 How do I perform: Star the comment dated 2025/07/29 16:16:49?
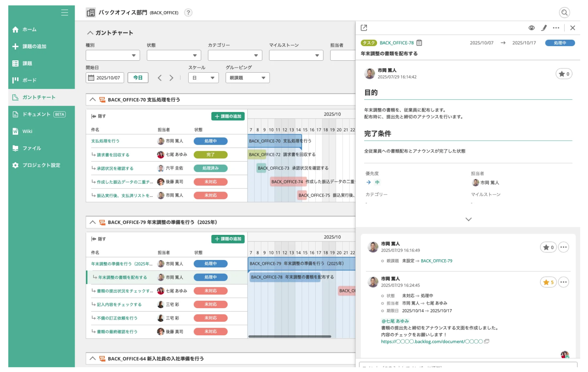(x=548, y=247)
